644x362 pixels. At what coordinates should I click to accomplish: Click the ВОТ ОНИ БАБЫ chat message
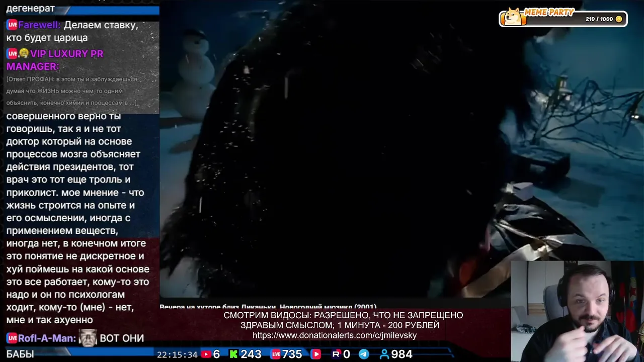(75, 346)
